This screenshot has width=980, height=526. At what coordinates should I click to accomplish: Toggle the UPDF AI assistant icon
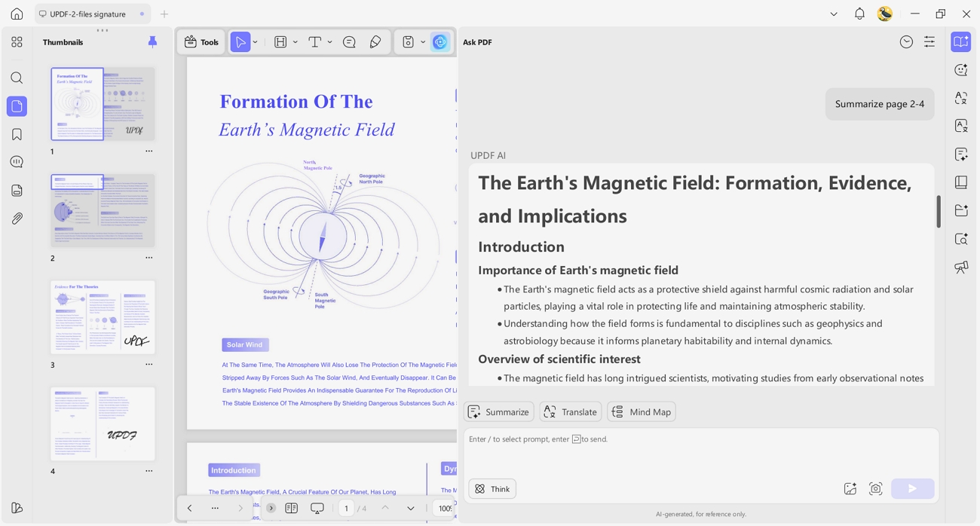(440, 42)
